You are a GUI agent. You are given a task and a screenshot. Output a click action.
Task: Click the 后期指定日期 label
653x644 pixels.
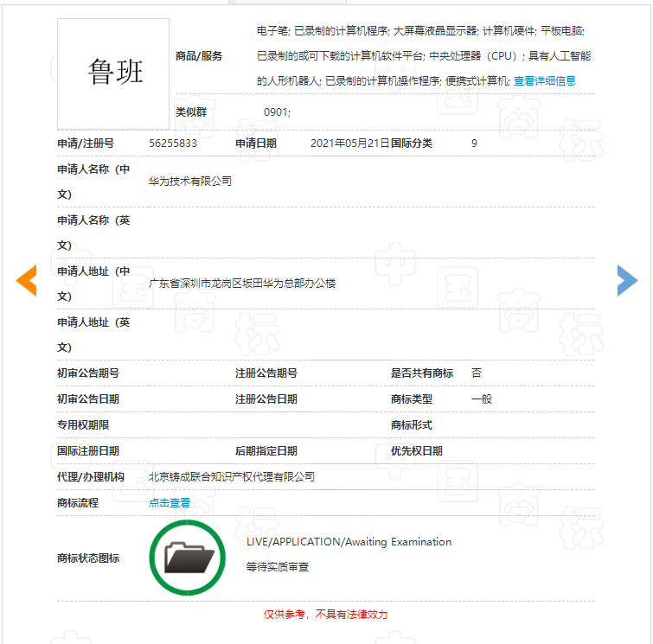coord(266,451)
